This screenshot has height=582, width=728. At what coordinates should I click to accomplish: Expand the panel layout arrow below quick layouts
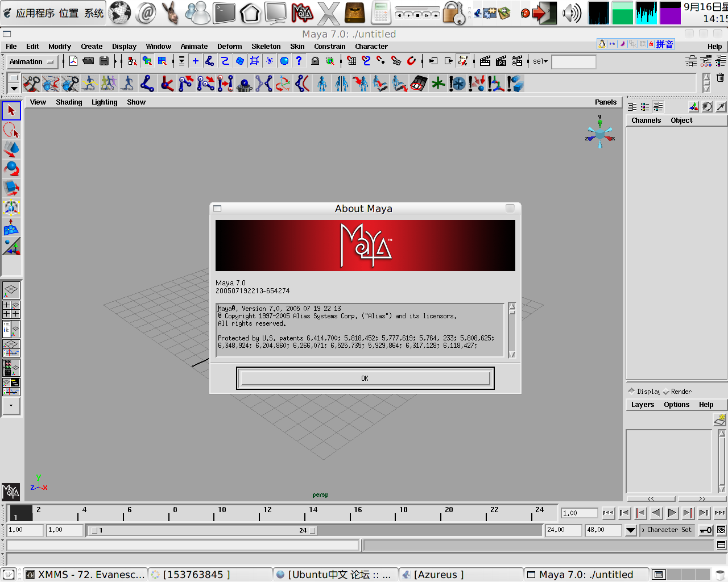point(11,406)
